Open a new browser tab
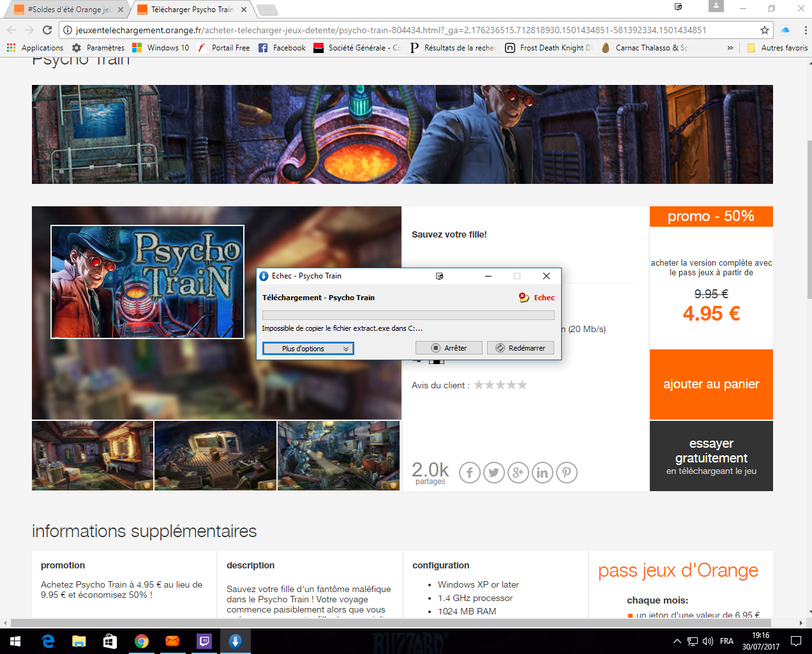The height and width of the screenshot is (654, 812). coord(267,10)
